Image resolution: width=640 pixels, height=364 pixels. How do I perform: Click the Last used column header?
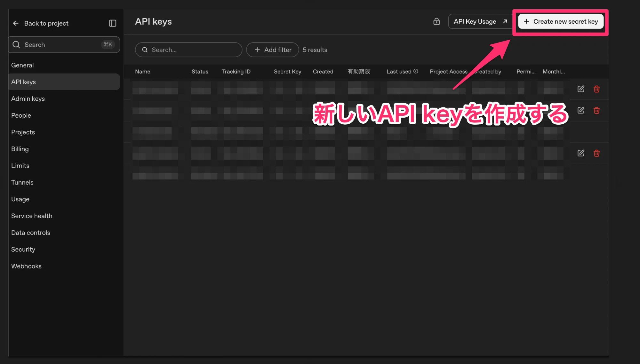point(399,72)
